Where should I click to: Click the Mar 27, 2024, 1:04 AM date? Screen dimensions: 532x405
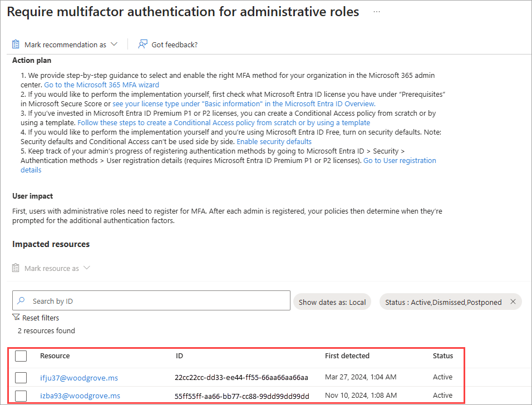361,377
